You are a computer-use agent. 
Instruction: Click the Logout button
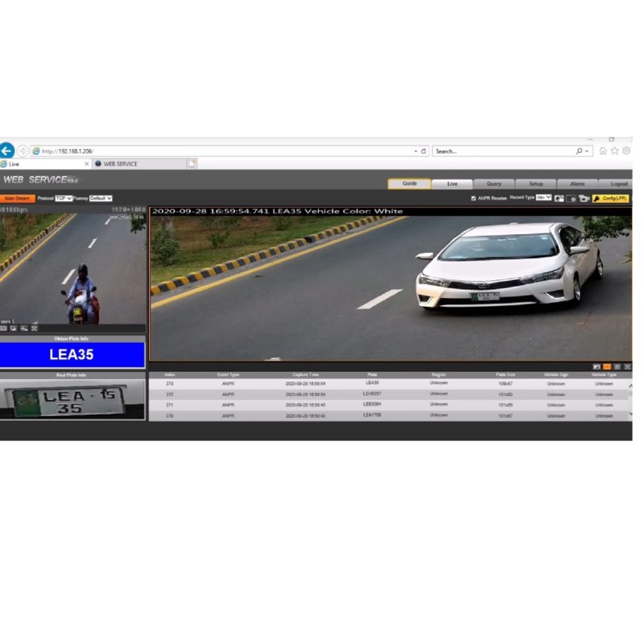(x=618, y=184)
